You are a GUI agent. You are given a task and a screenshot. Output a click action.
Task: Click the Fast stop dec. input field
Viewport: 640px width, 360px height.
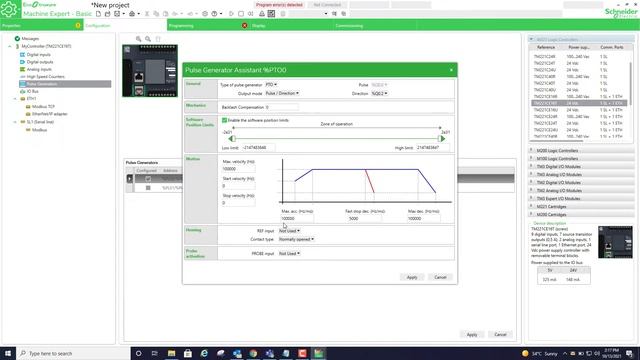pos(364,218)
